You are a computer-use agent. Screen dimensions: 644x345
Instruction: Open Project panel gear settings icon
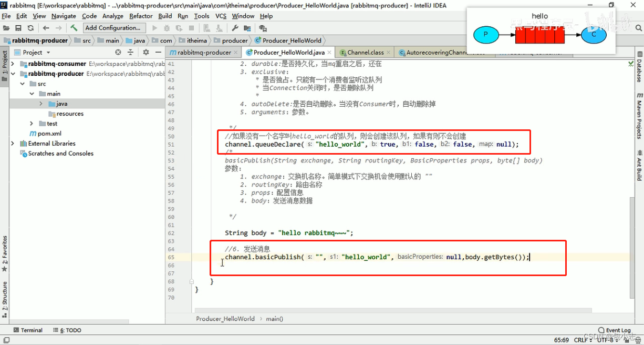click(x=146, y=52)
